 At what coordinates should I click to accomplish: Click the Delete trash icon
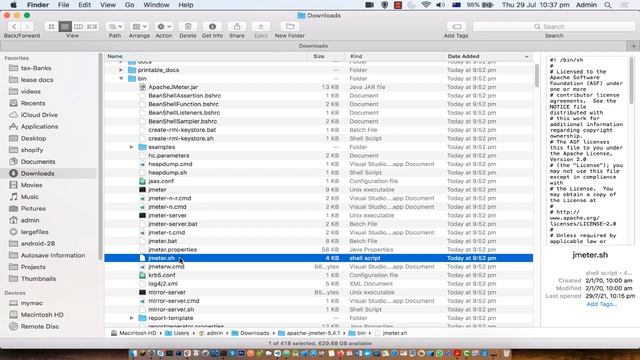coord(188,27)
